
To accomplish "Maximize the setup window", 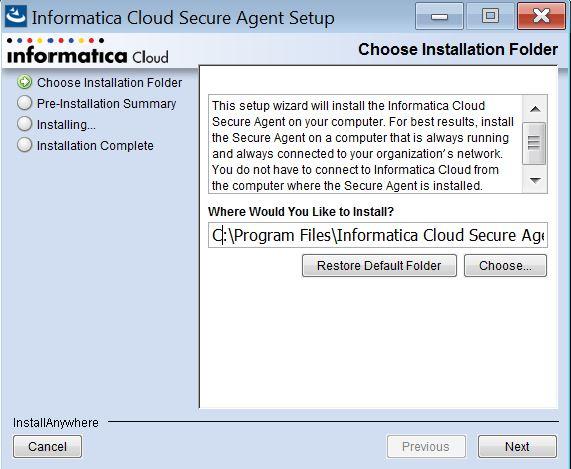I will point(490,16).
